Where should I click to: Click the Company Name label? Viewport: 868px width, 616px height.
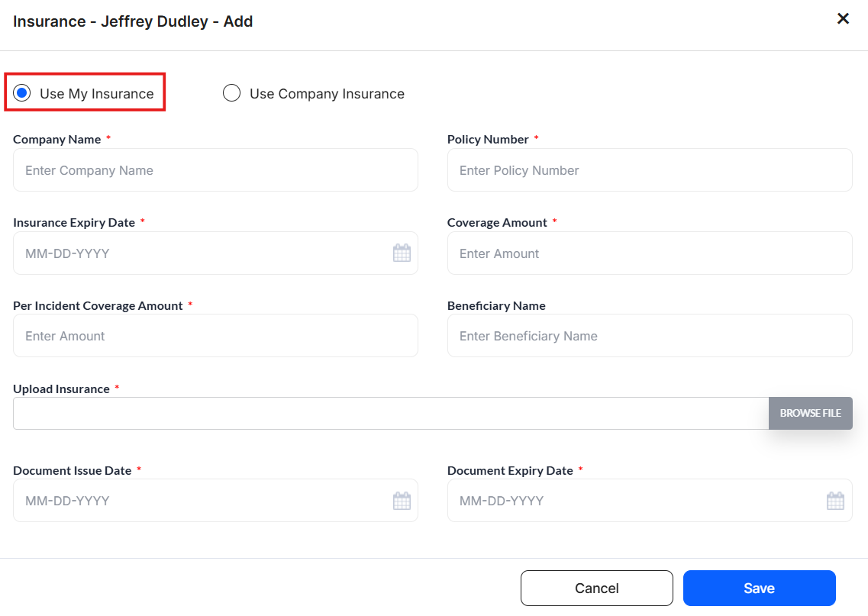(x=57, y=140)
